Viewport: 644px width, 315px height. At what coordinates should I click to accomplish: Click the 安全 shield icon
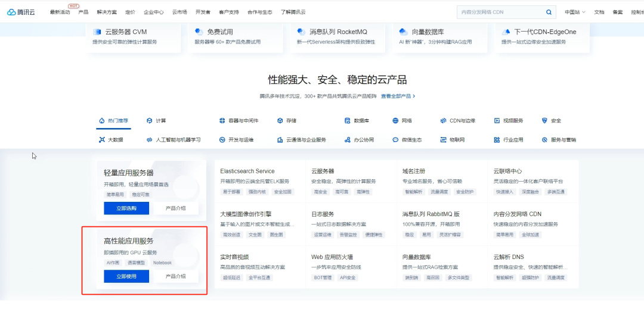(544, 121)
